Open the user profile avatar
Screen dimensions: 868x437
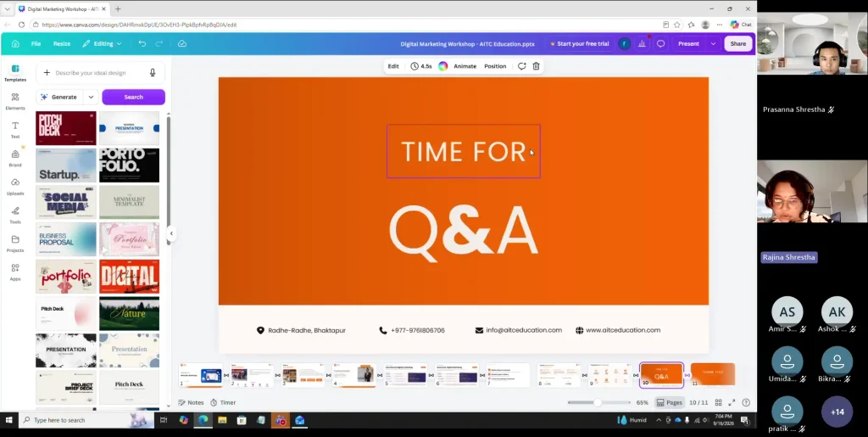[x=624, y=44]
